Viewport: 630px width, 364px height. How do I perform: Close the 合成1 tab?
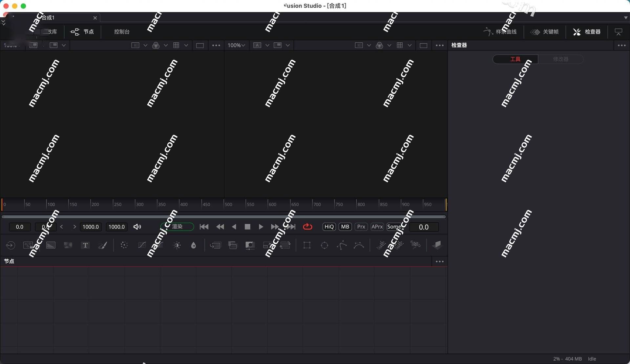point(95,18)
